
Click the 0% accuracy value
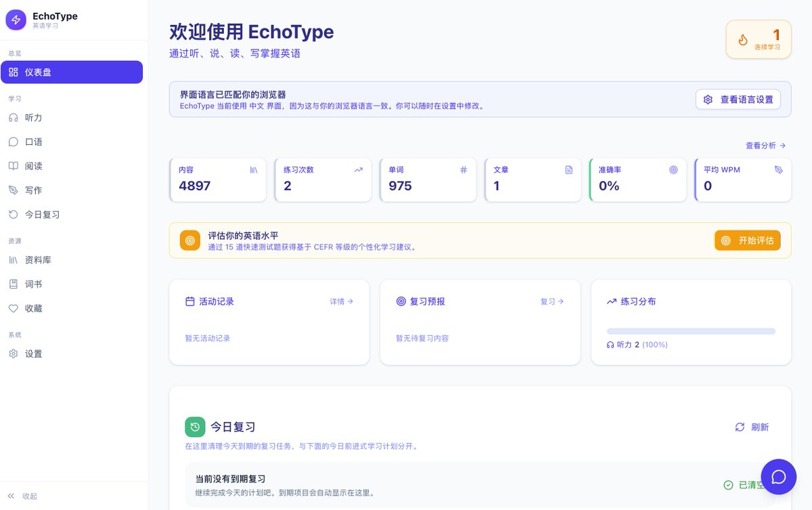pyautogui.click(x=609, y=186)
